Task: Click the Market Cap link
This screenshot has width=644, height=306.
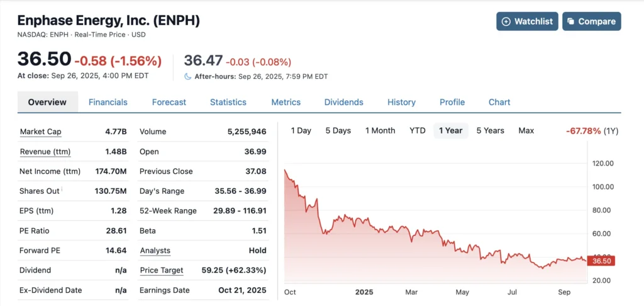Action: [x=41, y=132]
